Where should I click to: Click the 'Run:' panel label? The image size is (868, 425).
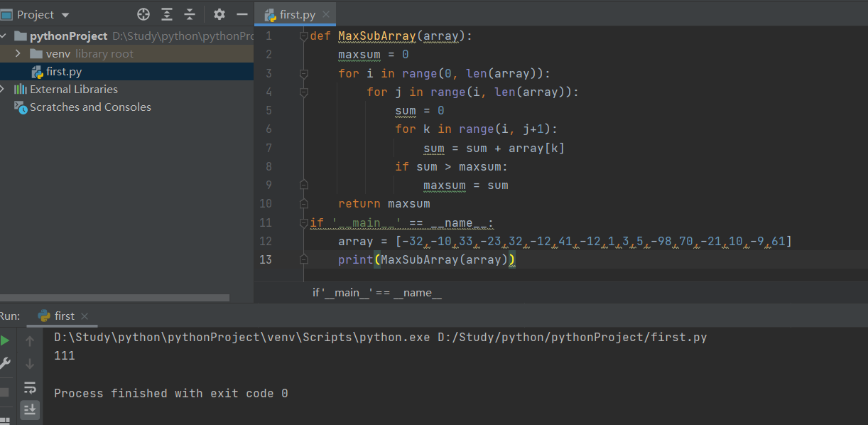coord(10,316)
